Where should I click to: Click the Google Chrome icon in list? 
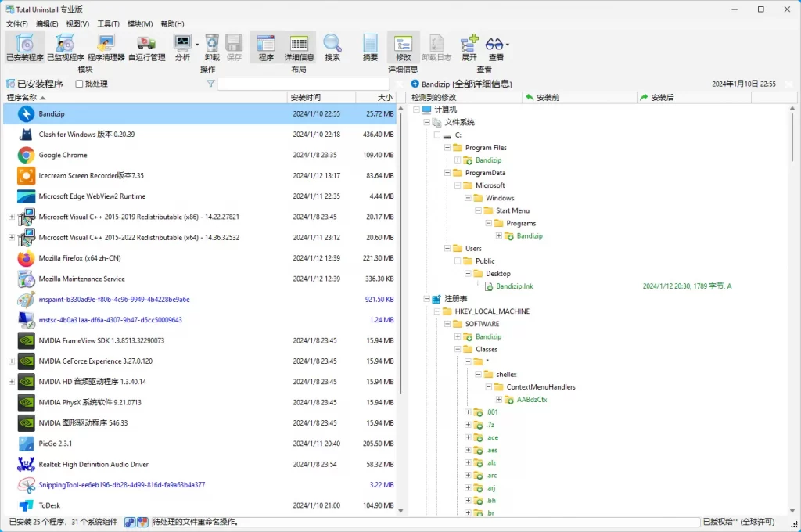coord(26,155)
